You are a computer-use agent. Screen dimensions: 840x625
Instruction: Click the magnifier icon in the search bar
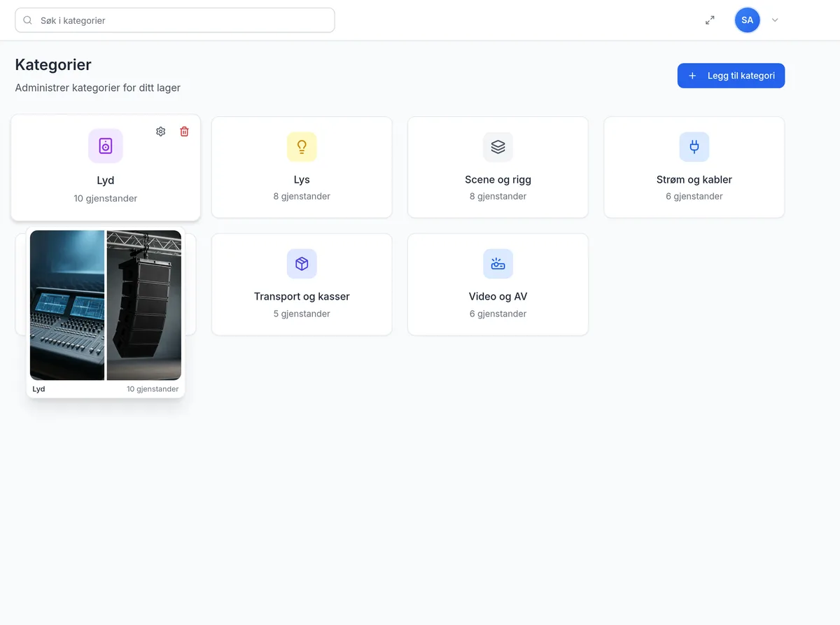click(x=28, y=20)
